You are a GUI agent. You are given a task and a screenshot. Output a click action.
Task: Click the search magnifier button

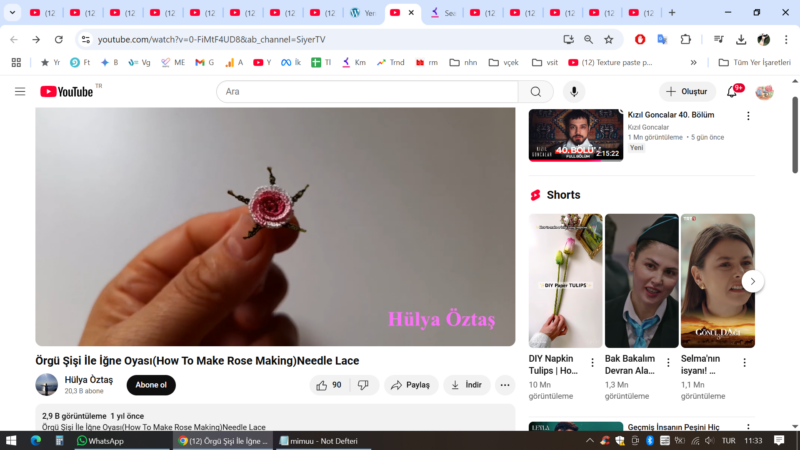coord(535,92)
